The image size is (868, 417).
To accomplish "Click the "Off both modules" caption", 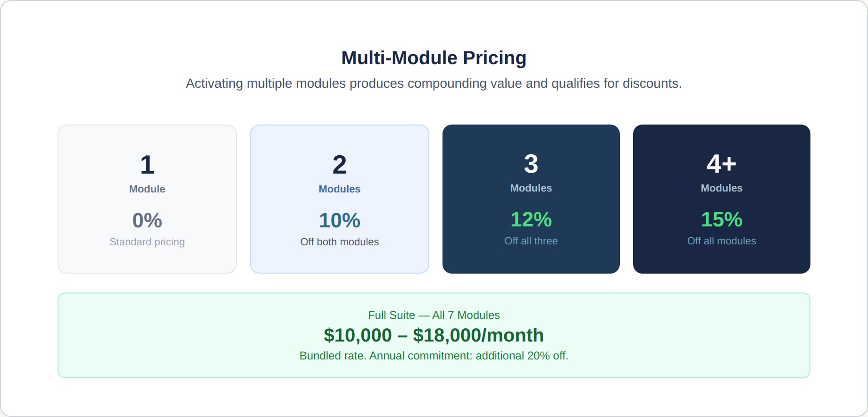I will pyautogui.click(x=340, y=242).
